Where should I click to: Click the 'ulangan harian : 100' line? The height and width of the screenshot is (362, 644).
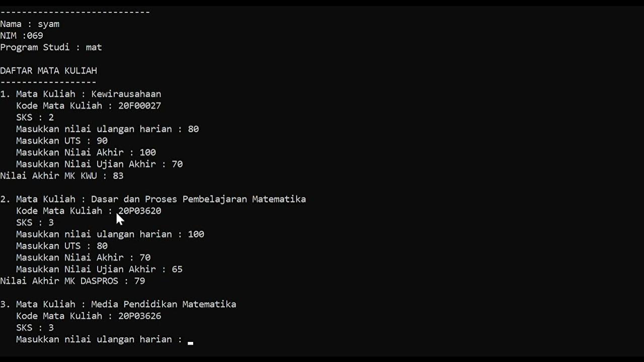pos(110,234)
